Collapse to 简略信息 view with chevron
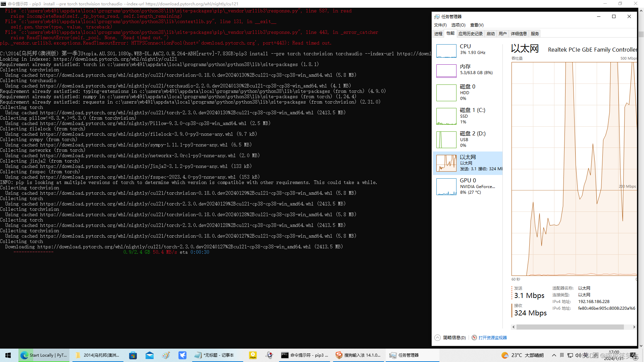 click(x=438, y=338)
